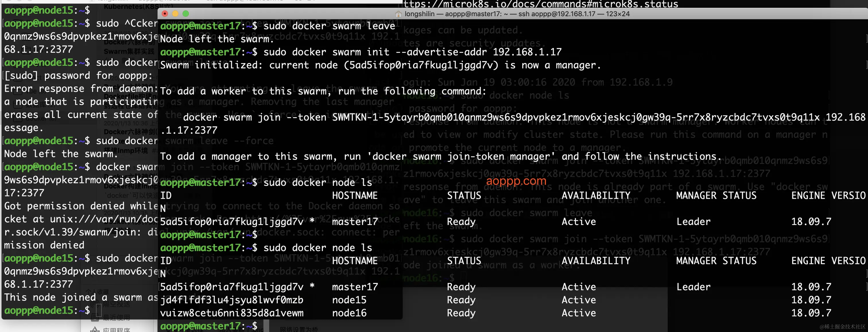Click the jd4flfdf3lu4jsyu8lwvf0mzb node ID
The height and width of the screenshot is (332, 868).
pos(231,300)
